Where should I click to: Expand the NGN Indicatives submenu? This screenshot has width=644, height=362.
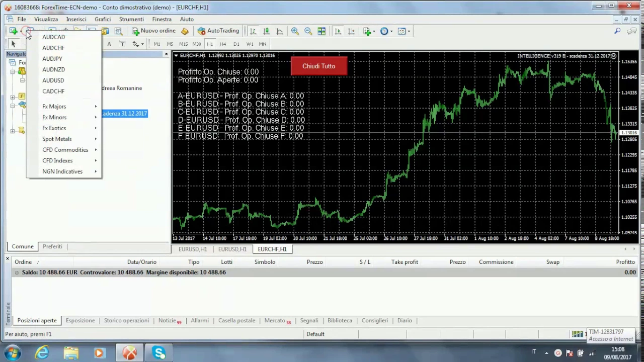[x=64, y=171]
